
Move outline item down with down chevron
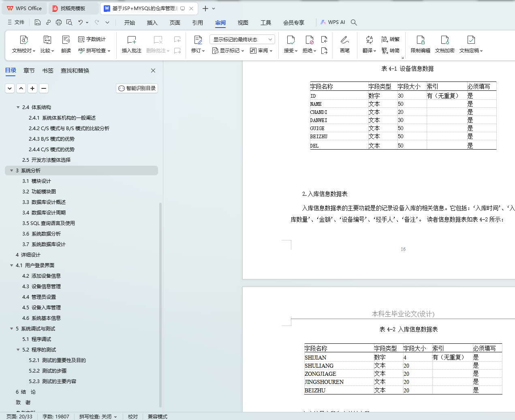click(x=10, y=88)
